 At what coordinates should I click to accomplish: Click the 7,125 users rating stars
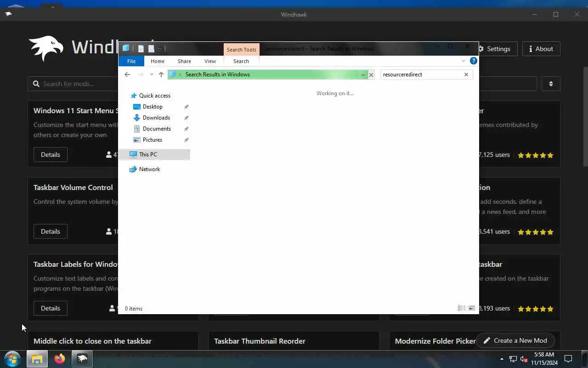click(535, 155)
